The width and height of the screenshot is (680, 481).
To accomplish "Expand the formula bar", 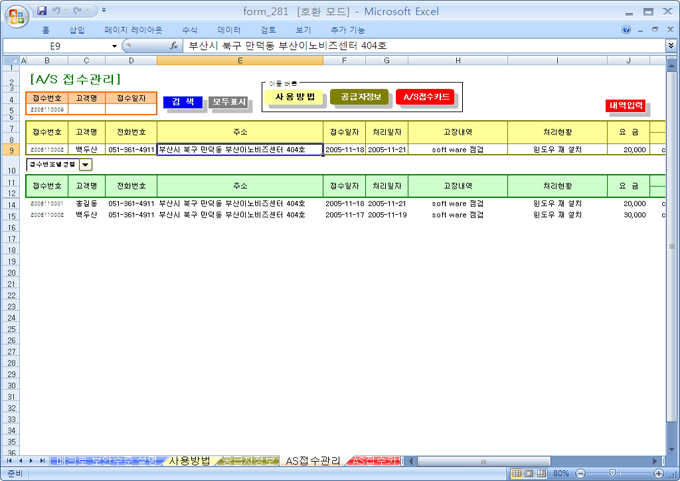I will coord(670,46).
